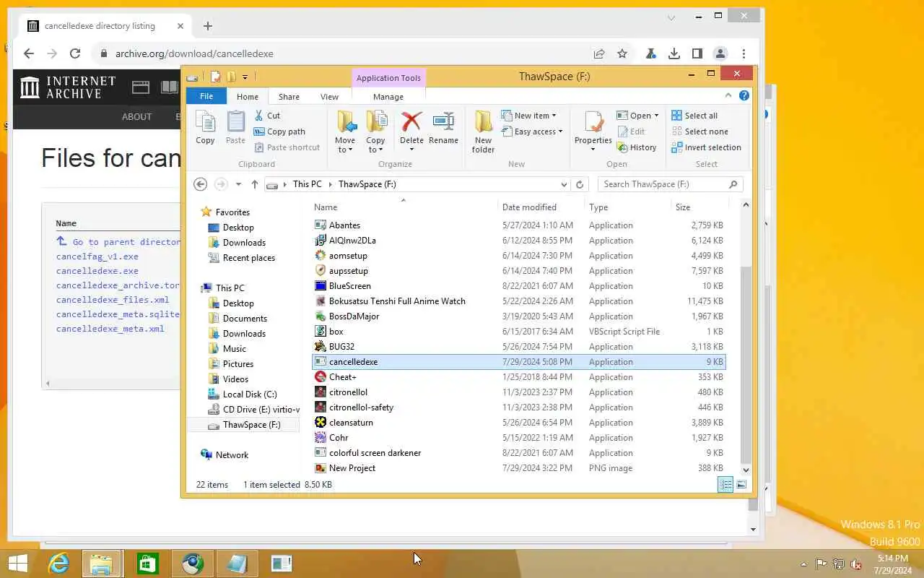Open recent locations dropdown arrow
The image size is (924, 578).
(238, 184)
